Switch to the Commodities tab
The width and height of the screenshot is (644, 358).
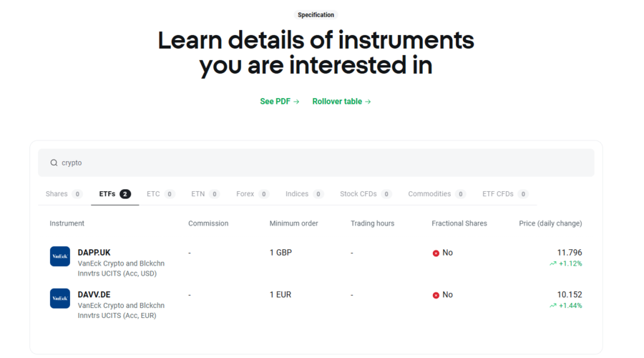[436, 194]
